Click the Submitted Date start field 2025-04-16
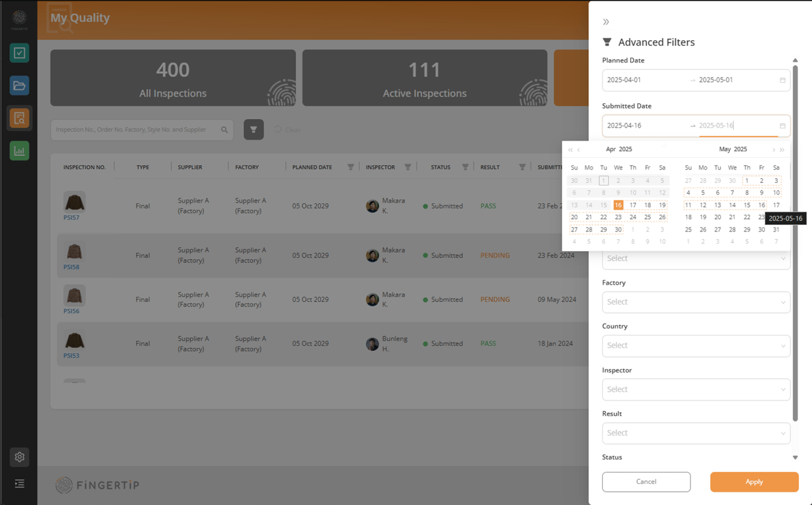812x505 pixels. (x=644, y=126)
